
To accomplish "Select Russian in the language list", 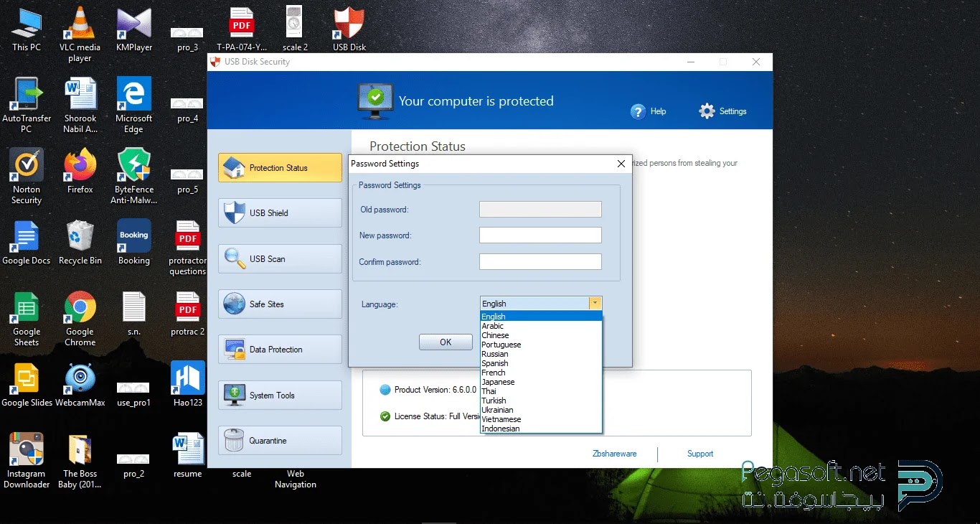I will [541, 354].
